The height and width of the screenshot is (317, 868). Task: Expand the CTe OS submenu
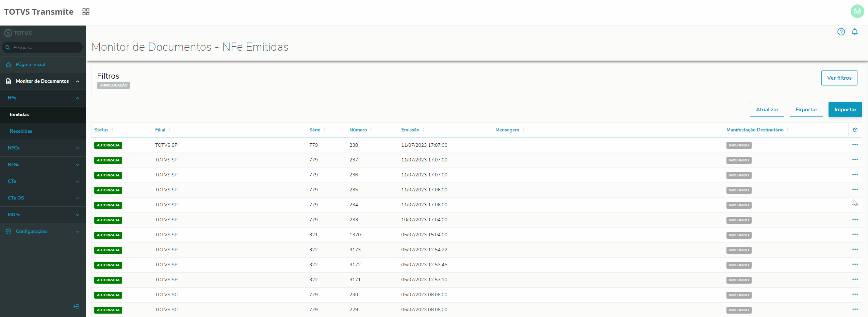pyautogui.click(x=78, y=198)
